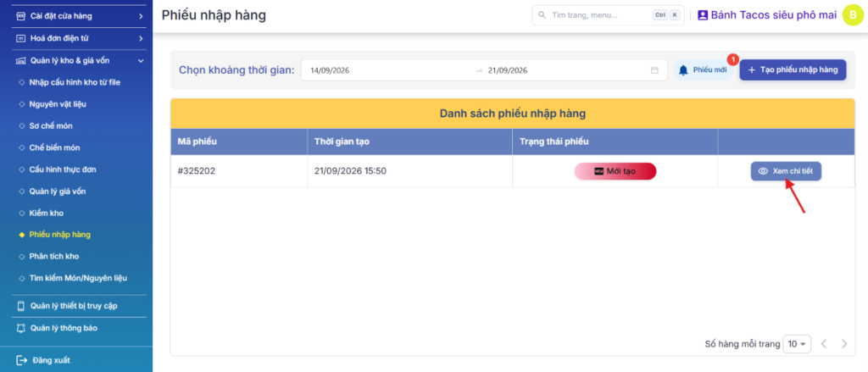Open the calendar icon in date range
The width and height of the screenshot is (868, 372).
(x=654, y=70)
